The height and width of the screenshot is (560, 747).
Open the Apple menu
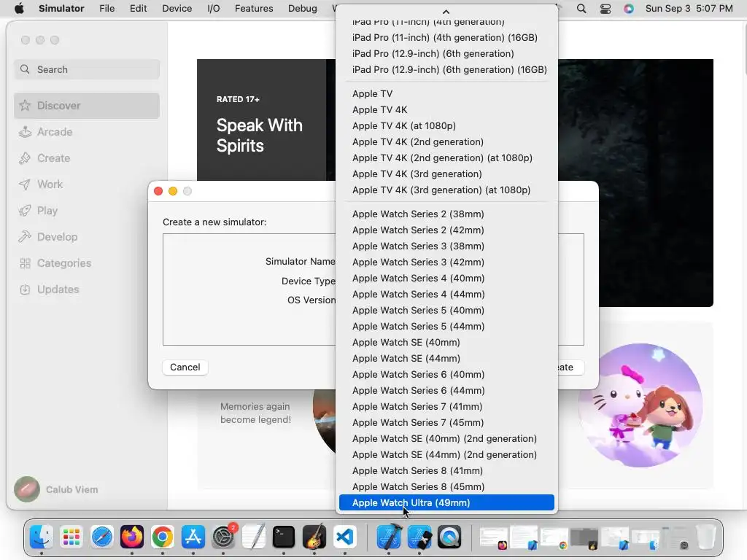tap(19, 9)
